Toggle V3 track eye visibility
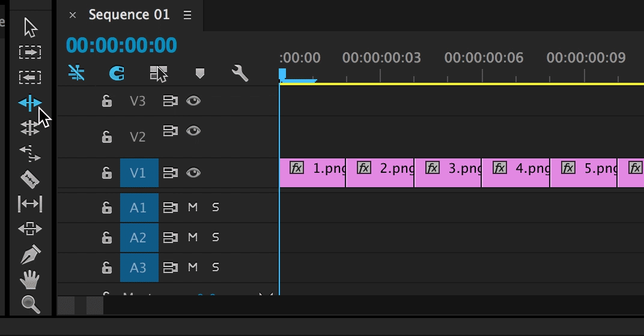 point(193,101)
